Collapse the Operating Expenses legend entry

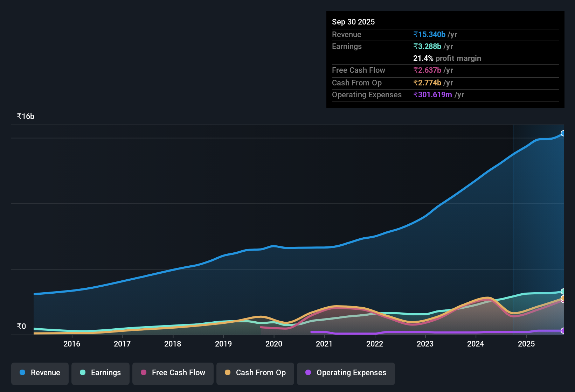346,373
